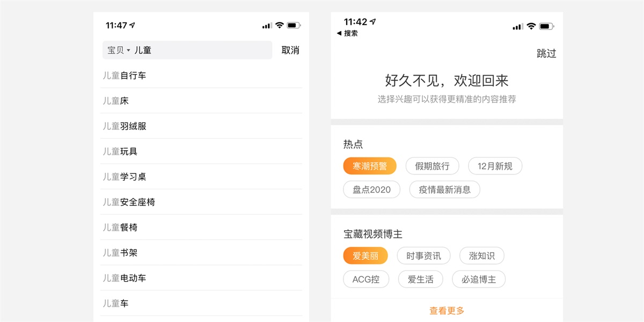Viewport: 644px width, 322px height.
Task: Select the 疫情最新消息 tag
Action: pyautogui.click(x=444, y=189)
